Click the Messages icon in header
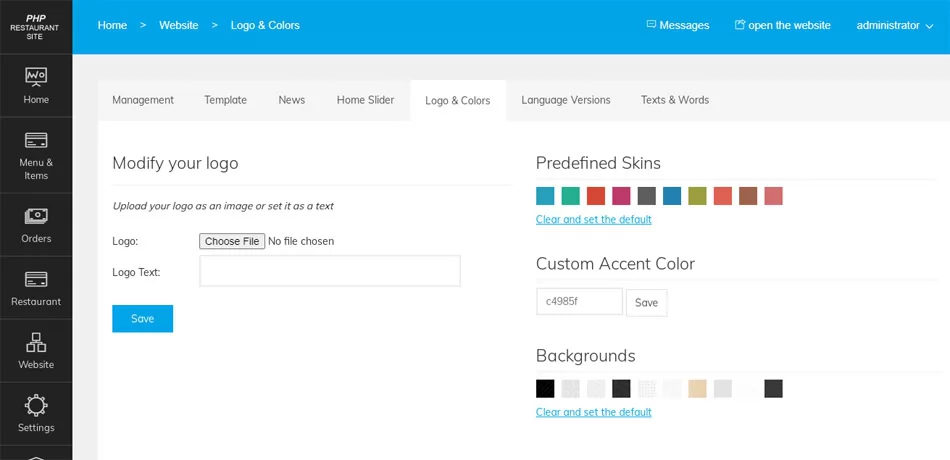This screenshot has height=460, width=950. pyautogui.click(x=652, y=25)
